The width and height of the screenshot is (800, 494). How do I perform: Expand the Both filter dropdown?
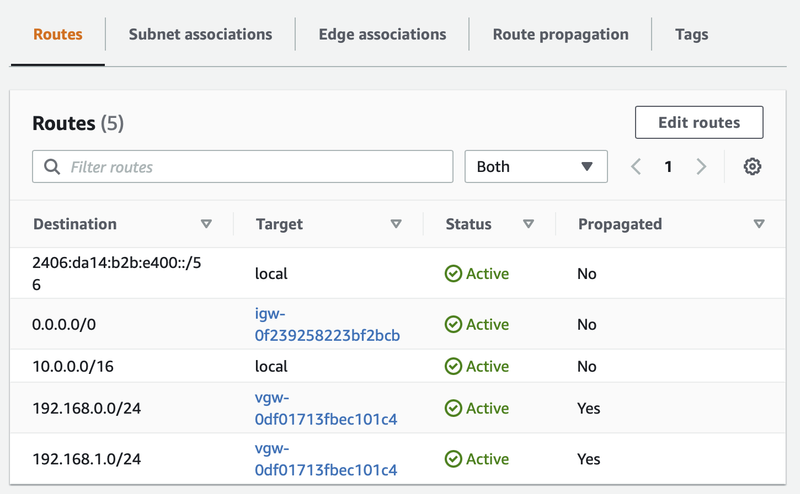click(536, 167)
